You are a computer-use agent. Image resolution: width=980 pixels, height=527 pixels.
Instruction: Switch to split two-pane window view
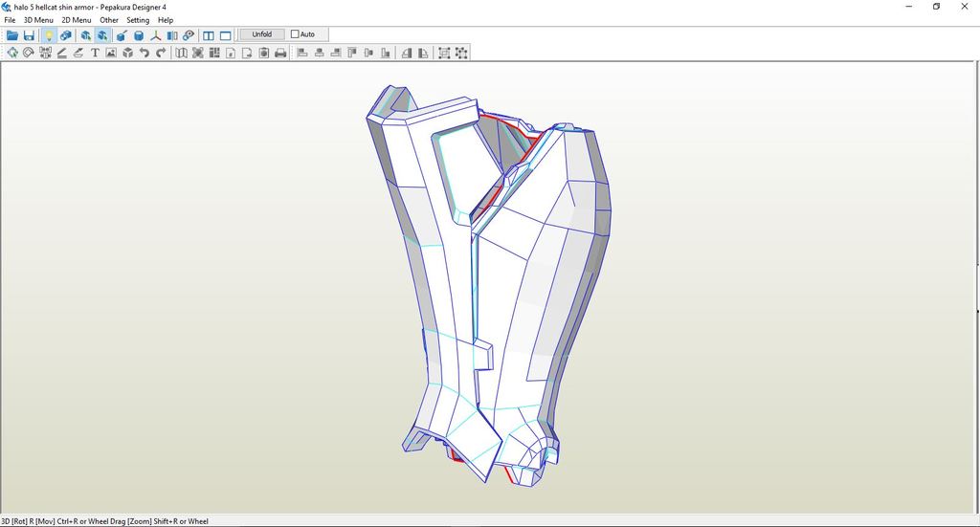209,35
